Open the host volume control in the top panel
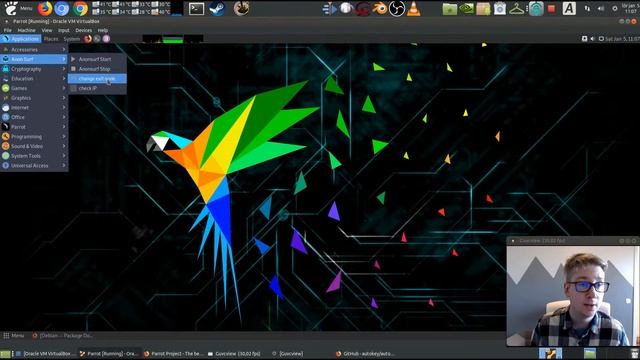The width and height of the screenshot is (640, 360). point(601,9)
